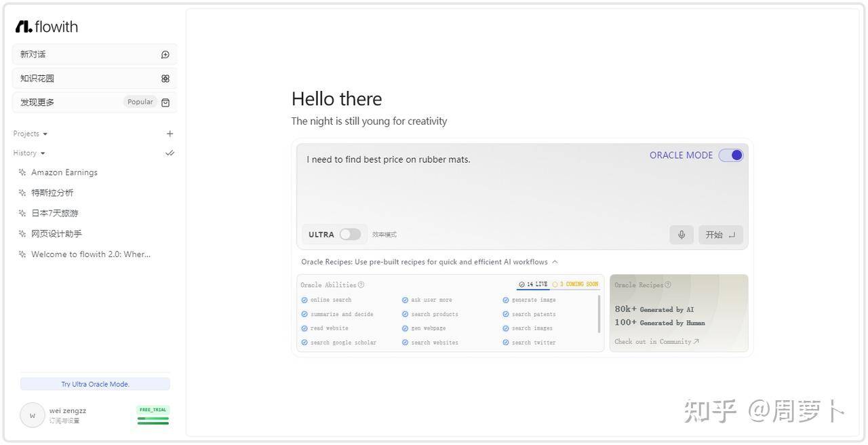Image resolution: width=868 pixels, height=445 pixels.
Task: Click the sparkle icon beside Welcome to flowith 2.0
Action: (22, 254)
